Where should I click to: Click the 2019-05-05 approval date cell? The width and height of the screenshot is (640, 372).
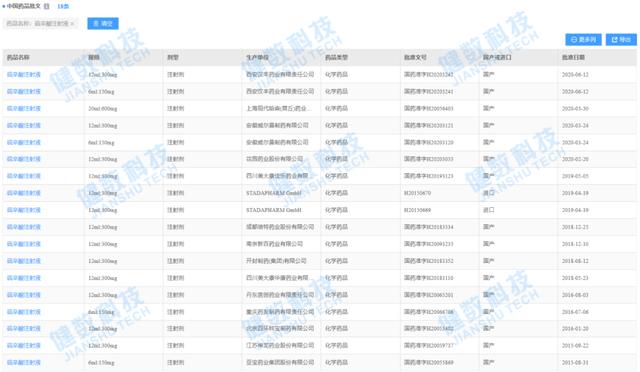tap(575, 176)
